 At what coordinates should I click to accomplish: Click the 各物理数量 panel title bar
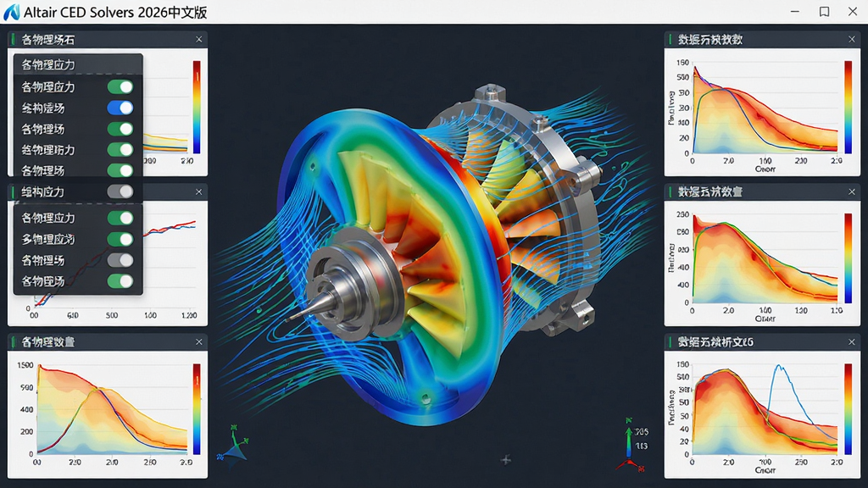[x=108, y=342]
